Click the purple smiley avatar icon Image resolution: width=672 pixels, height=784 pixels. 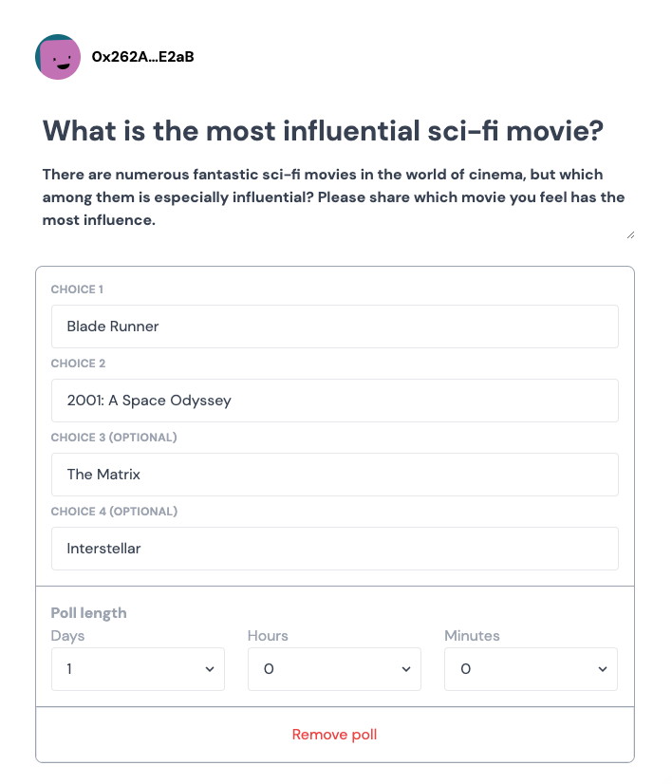click(58, 57)
